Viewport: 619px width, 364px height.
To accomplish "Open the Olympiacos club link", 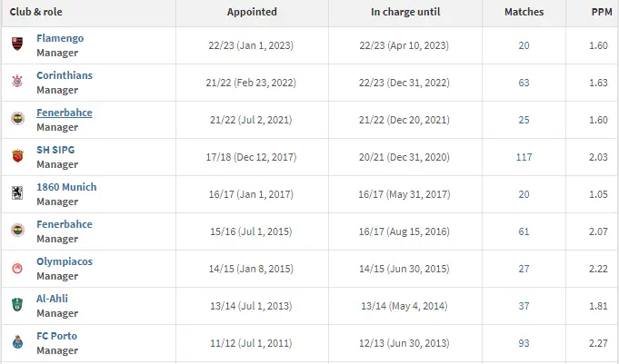I will [65, 261].
